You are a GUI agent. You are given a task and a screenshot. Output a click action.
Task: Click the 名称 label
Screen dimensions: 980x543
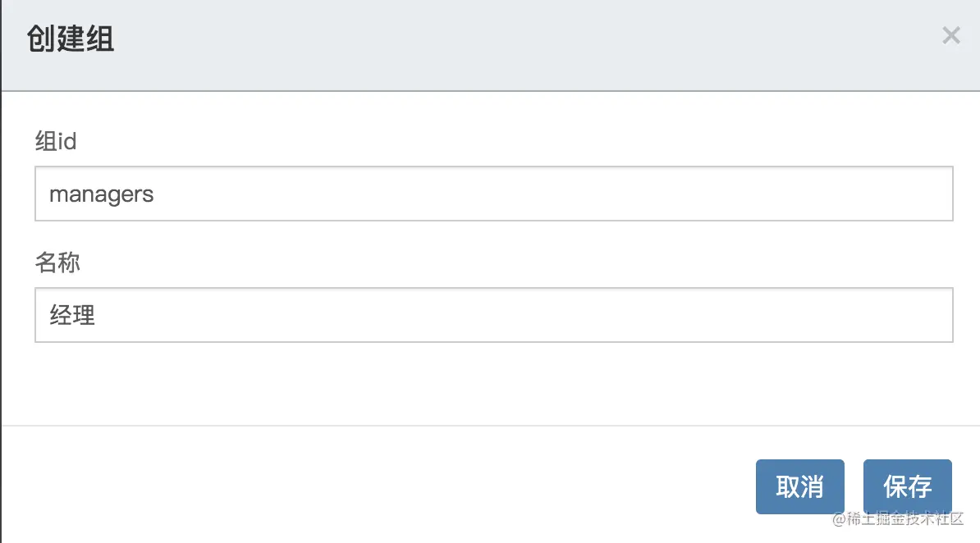coord(57,262)
